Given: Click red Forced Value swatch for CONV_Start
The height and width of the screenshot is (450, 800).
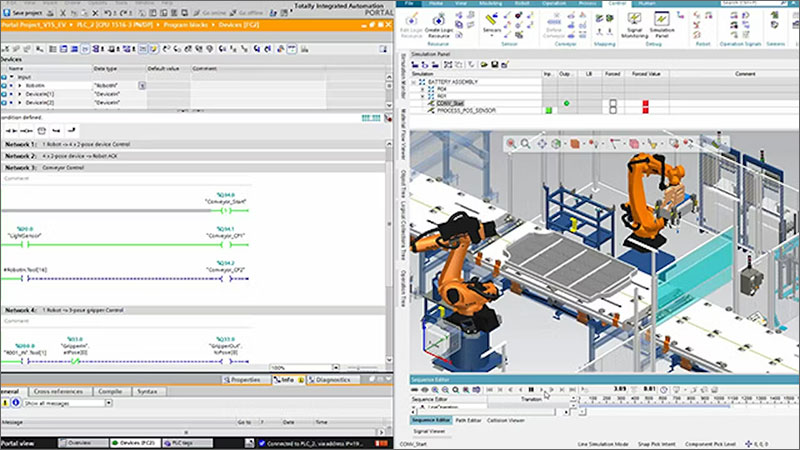Looking at the screenshot, I should click(x=646, y=103).
